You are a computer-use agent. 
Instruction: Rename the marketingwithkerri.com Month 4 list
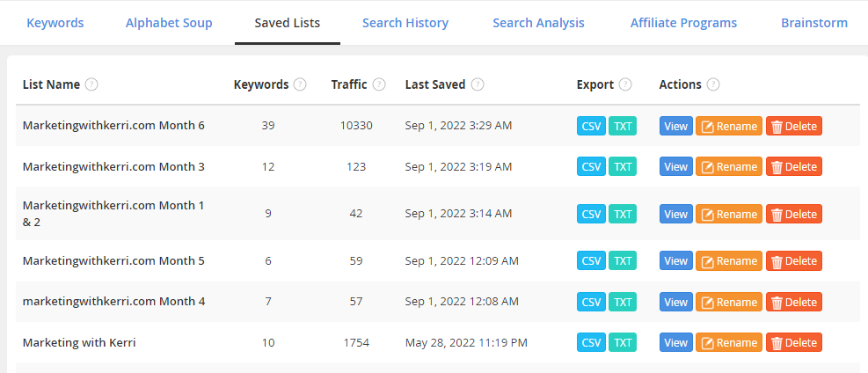click(729, 302)
